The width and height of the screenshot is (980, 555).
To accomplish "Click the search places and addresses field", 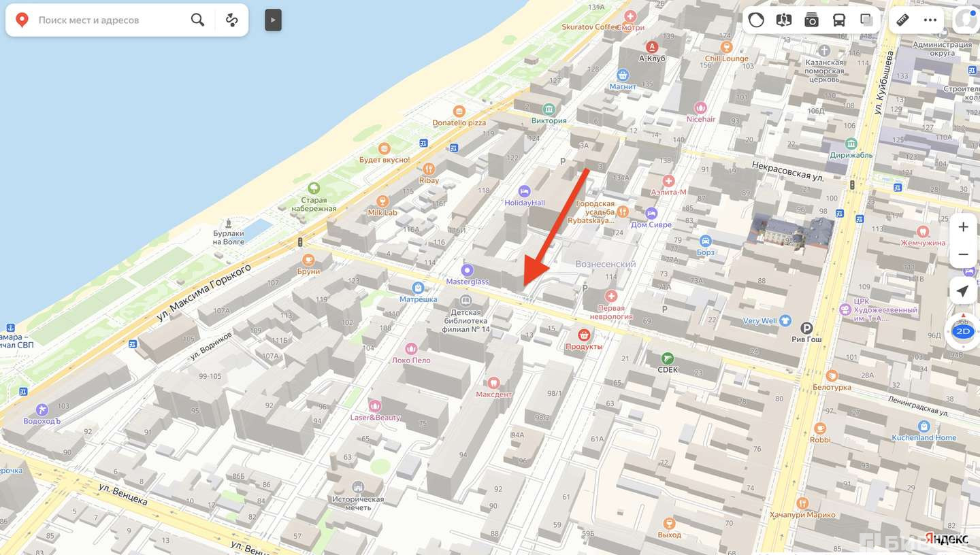I will pyautogui.click(x=109, y=20).
